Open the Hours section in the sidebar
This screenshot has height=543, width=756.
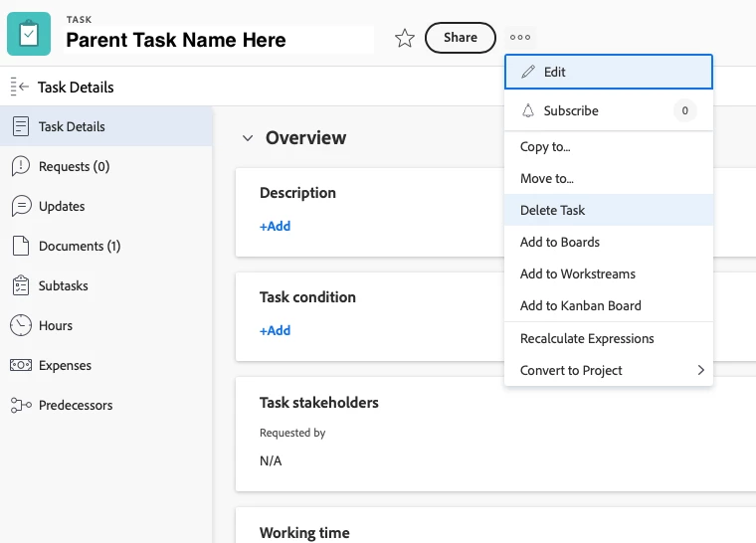[55, 325]
